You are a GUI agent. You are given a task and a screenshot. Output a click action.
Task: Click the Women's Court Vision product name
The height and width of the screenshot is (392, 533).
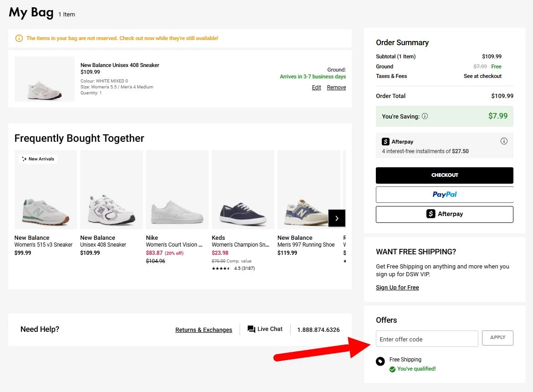pyautogui.click(x=174, y=245)
